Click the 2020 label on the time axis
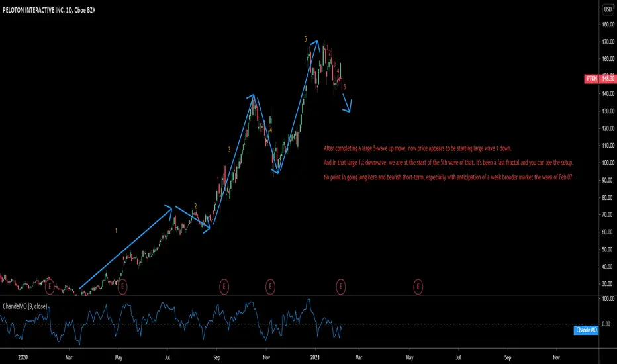This screenshot has width=617, height=364. coord(23,357)
